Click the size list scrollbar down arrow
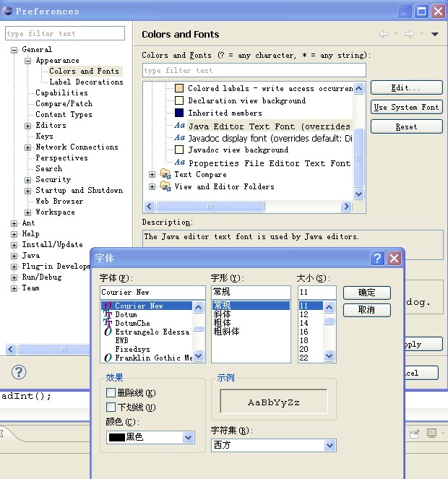The image size is (448, 479). coord(329,356)
